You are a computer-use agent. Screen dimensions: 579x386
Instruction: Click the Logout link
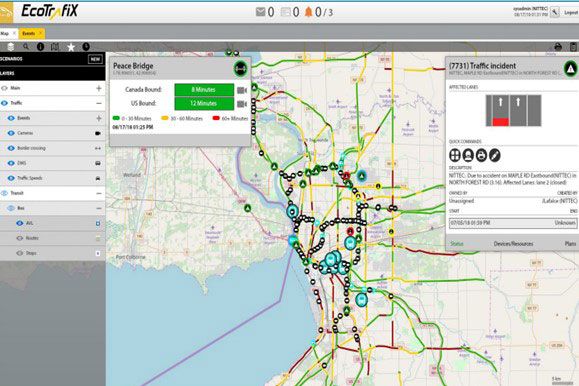(571, 12)
